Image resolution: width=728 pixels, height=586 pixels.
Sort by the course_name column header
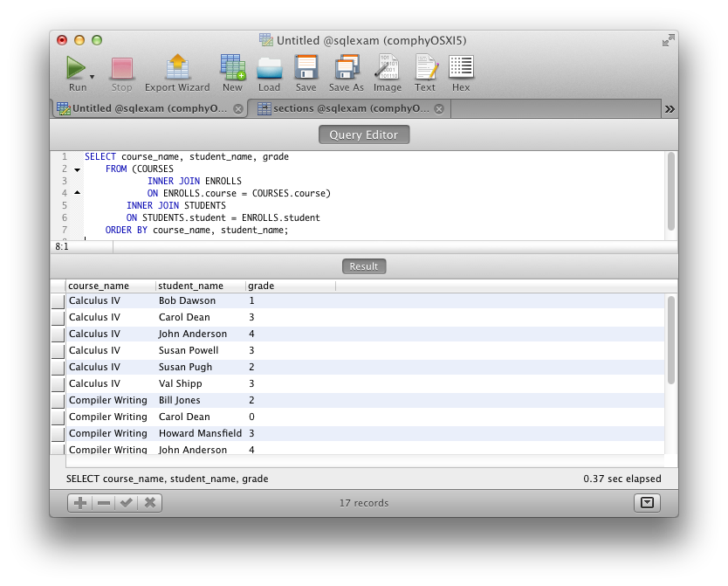[x=111, y=286]
